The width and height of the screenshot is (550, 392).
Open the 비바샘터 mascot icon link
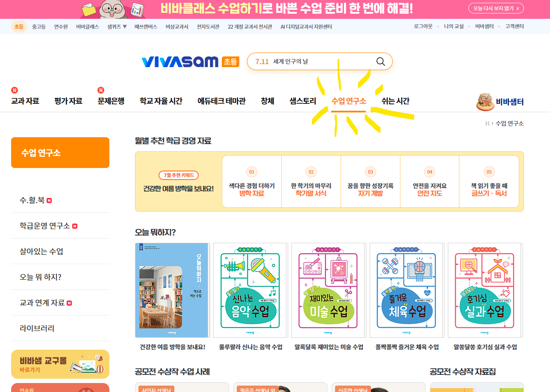(x=500, y=102)
